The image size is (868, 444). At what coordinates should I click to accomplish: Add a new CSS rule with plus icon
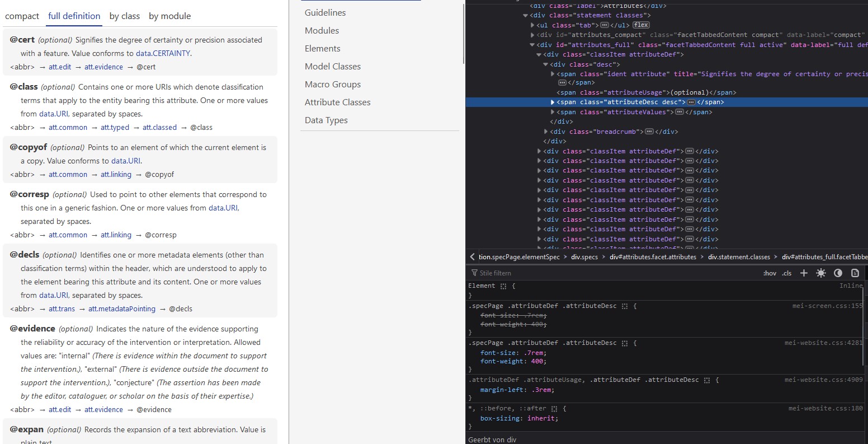pyautogui.click(x=804, y=273)
